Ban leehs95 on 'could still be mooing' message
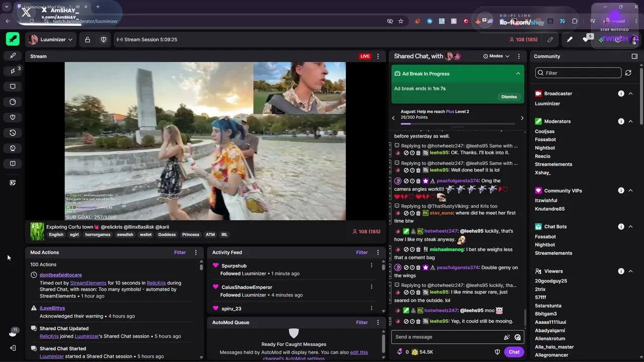This screenshot has width=644, height=362. point(407,321)
